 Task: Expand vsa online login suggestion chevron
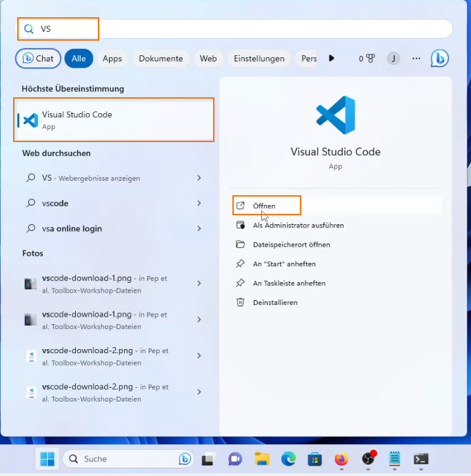tap(199, 228)
